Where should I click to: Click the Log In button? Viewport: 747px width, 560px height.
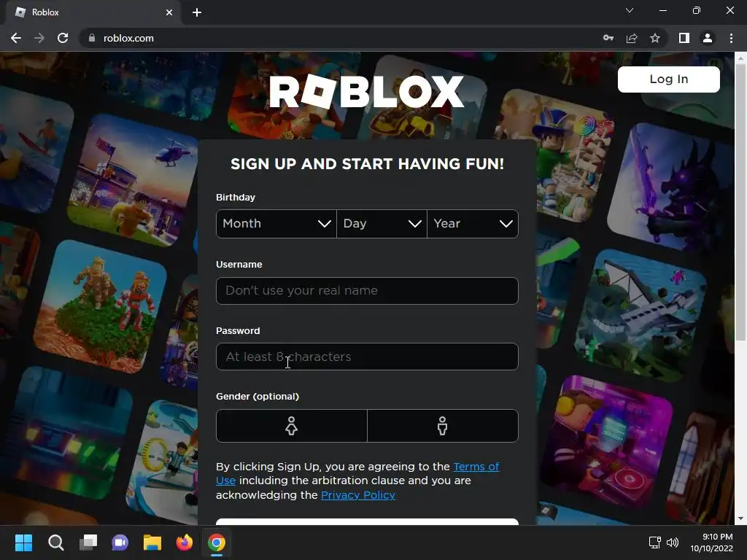pos(668,79)
